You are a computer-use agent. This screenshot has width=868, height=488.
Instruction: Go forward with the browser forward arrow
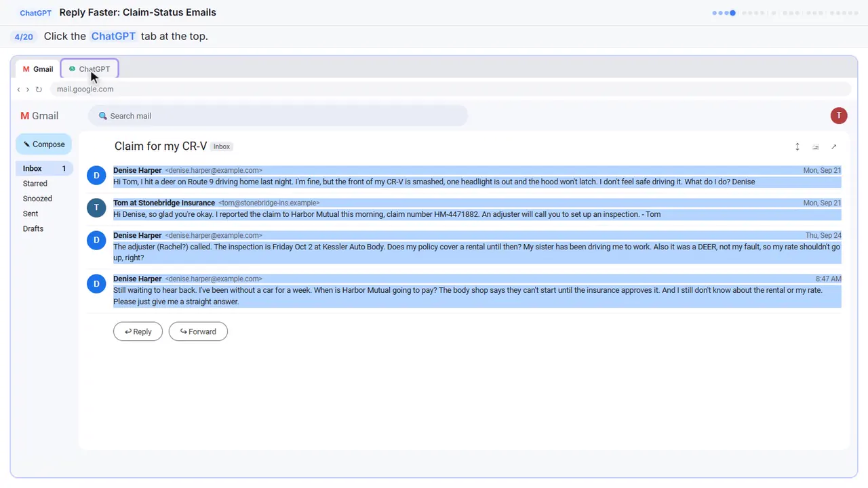(x=28, y=89)
